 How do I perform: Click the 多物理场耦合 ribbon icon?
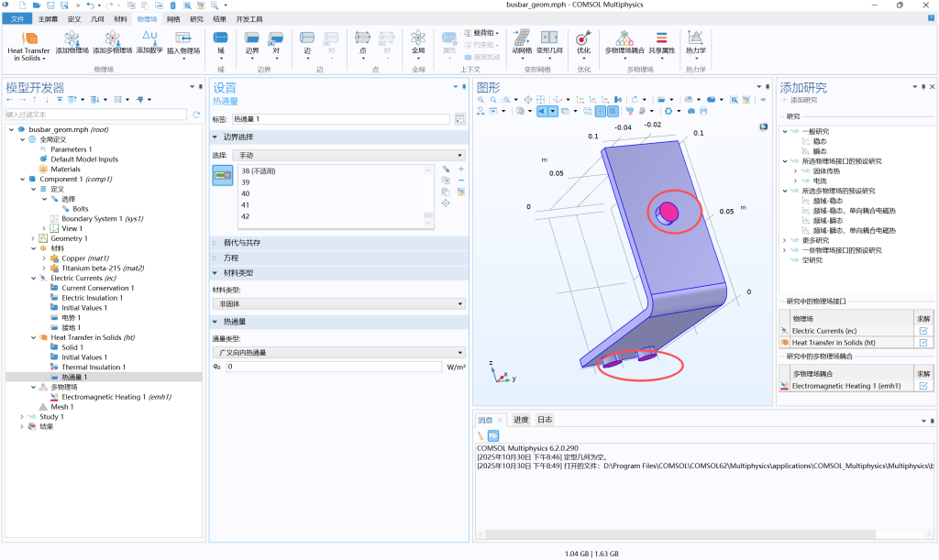[625, 39]
